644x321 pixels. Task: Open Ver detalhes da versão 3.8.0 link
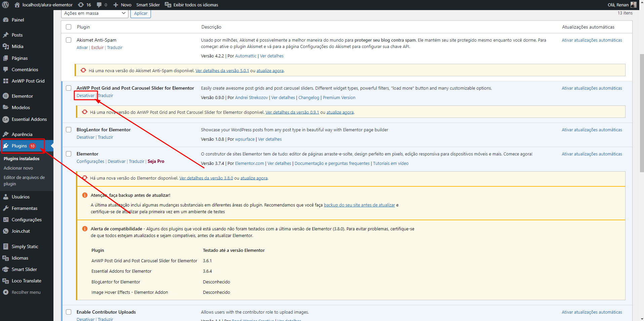coord(206,178)
